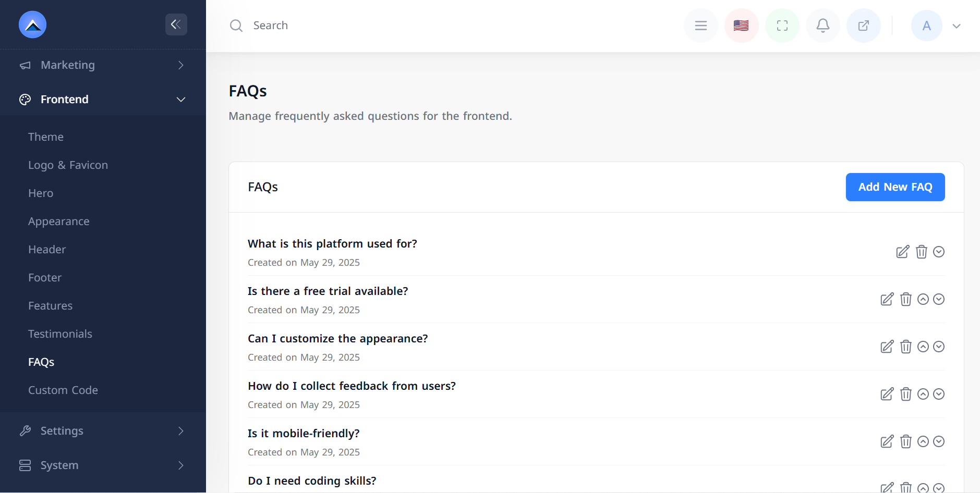This screenshot has height=493, width=980.
Task: Collapse the sidebar with double-chevron button
Action: 176,24
